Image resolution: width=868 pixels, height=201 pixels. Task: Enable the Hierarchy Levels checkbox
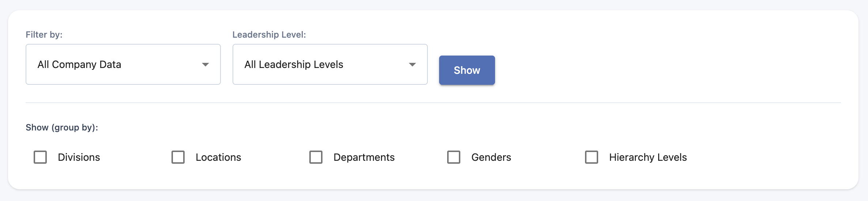(x=592, y=157)
